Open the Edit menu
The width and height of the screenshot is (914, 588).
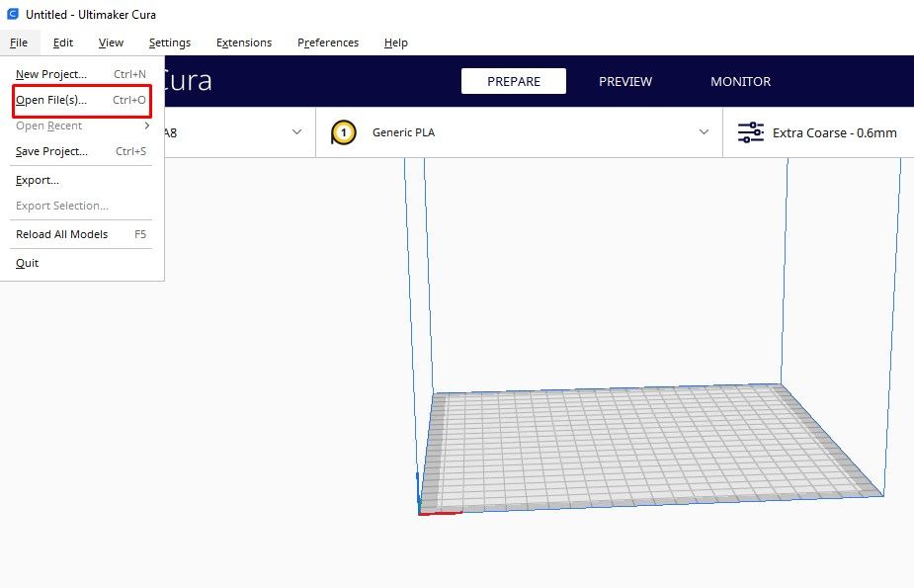pos(62,42)
